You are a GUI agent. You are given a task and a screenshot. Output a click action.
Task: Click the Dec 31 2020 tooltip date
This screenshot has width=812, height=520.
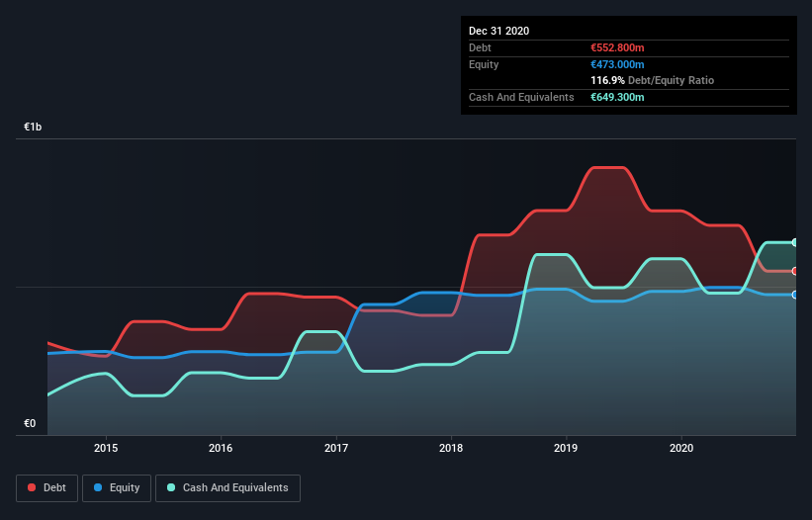498,31
